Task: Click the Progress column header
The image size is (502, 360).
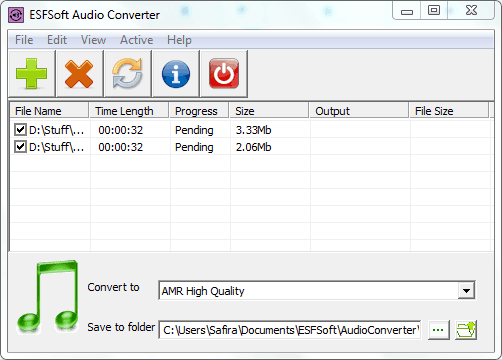Action: (x=199, y=111)
